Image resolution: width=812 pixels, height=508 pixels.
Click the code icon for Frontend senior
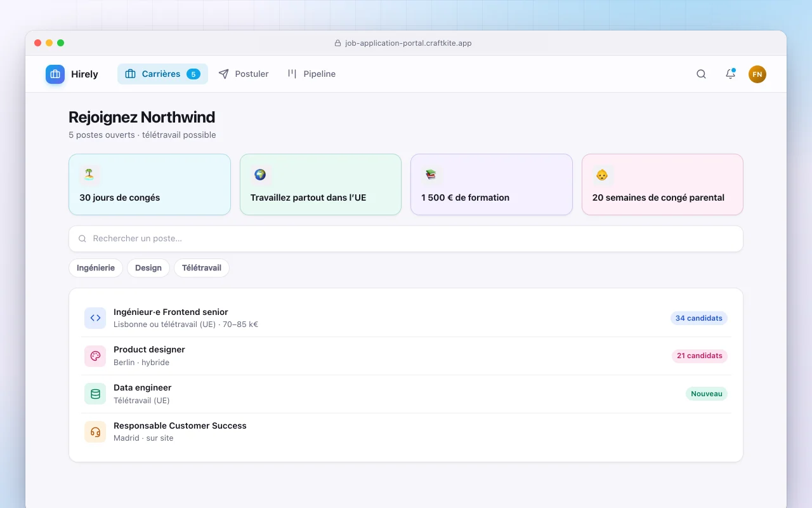pyautogui.click(x=95, y=318)
